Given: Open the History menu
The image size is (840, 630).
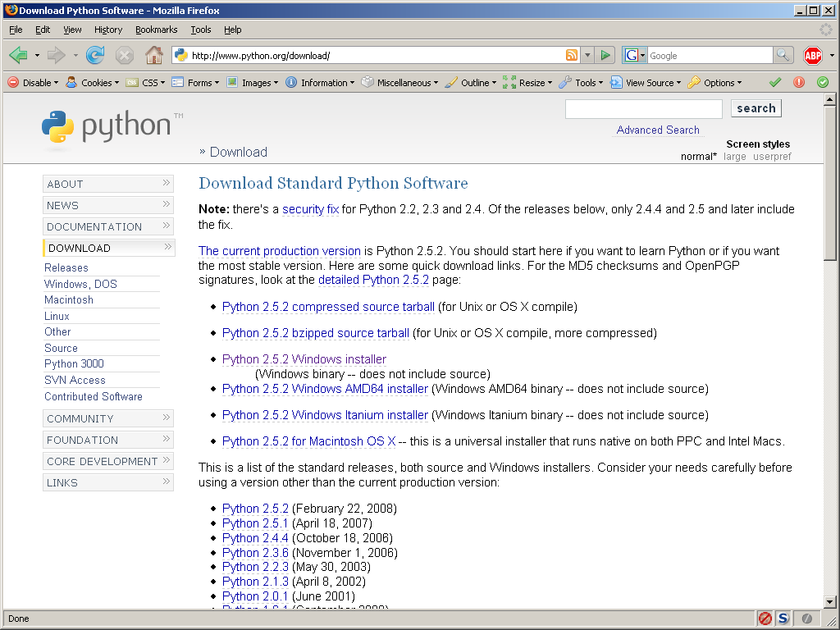Looking at the screenshot, I should coord(108,30).
